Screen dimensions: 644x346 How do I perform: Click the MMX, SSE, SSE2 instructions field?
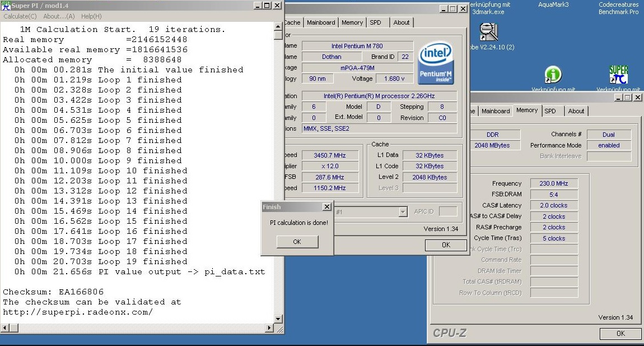pos(379,129)
